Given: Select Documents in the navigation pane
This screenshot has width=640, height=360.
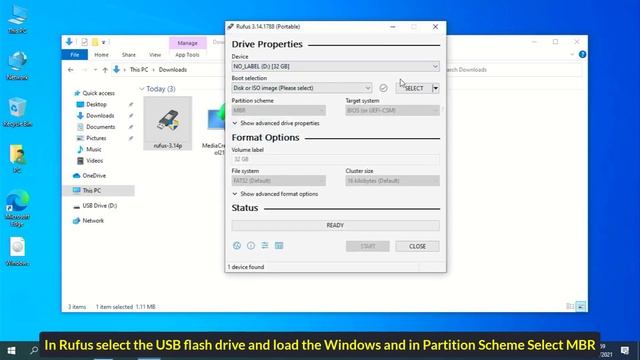Looking at the screenshot, I should click(x=100, y=127).
